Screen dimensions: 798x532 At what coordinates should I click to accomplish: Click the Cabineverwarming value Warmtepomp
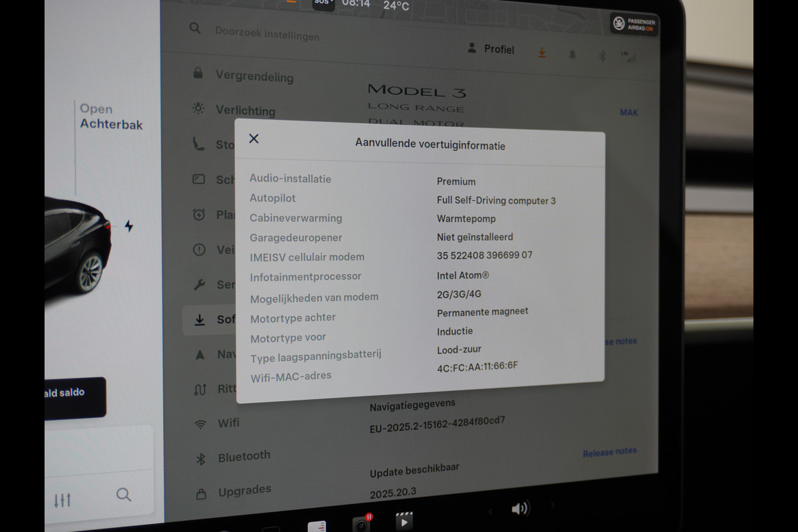[x=466, y=218]
